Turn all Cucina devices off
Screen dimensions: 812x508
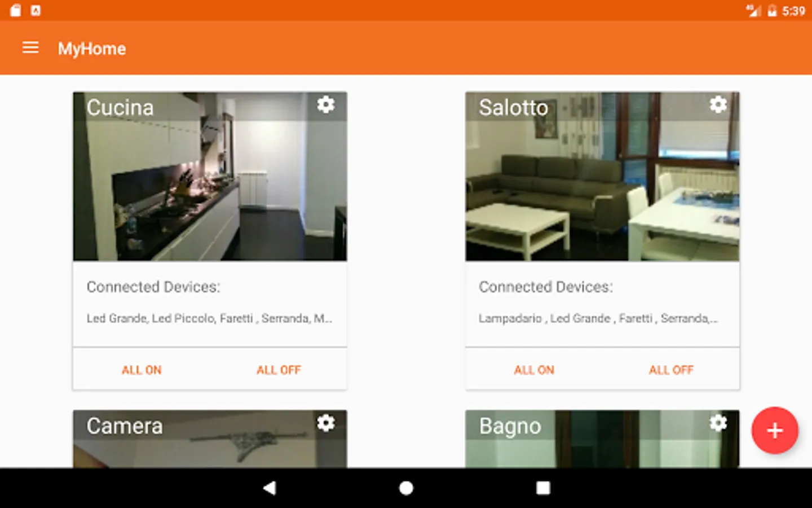click(x=279, y=370)
